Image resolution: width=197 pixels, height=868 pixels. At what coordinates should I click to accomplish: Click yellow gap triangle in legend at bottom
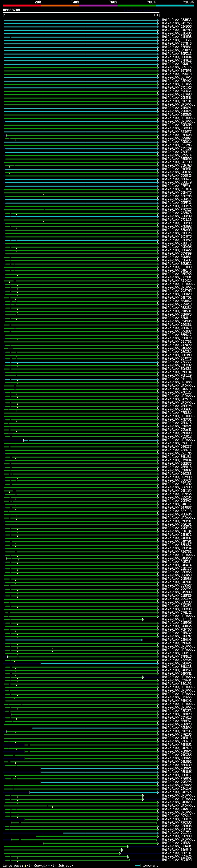click(x=25, y=866)
